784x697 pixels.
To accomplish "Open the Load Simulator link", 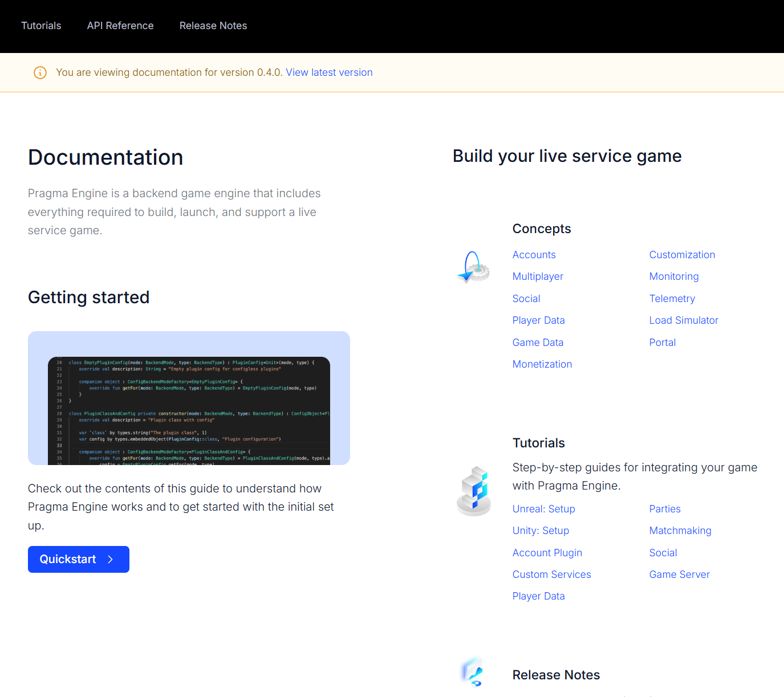I will point(684,320).
